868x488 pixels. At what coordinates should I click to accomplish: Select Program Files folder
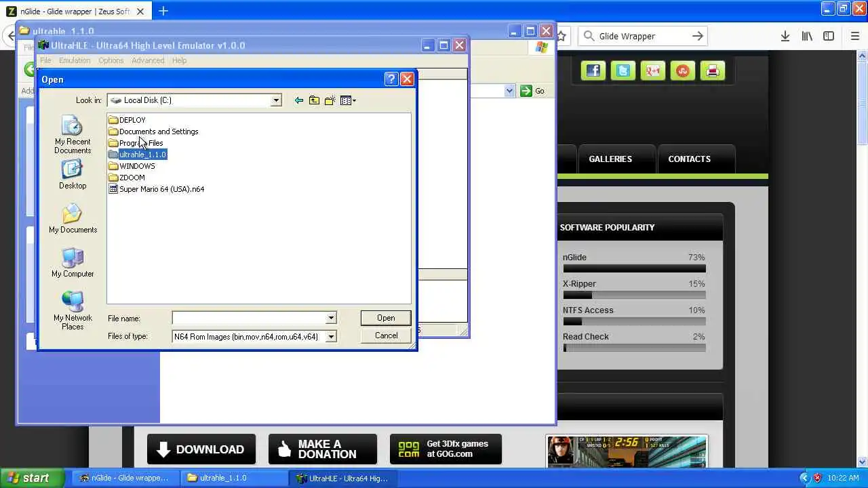136,143
